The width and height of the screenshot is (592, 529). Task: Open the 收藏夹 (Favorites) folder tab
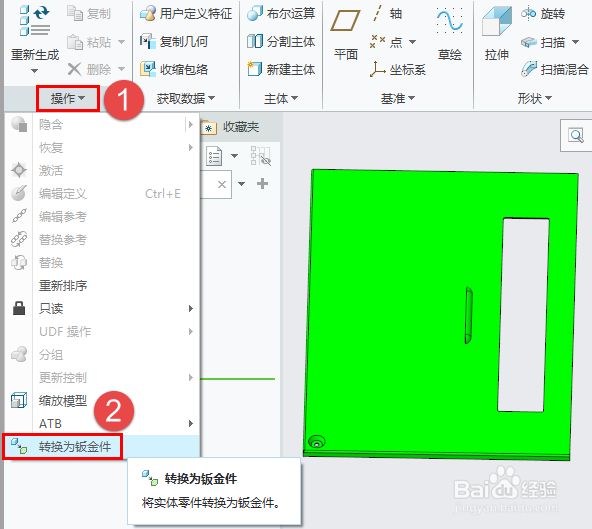point(230,127)
